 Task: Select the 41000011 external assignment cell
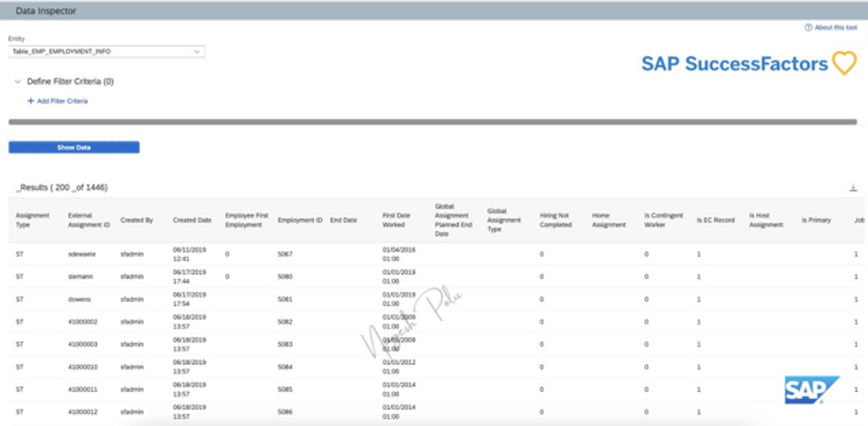coord(83,389)
